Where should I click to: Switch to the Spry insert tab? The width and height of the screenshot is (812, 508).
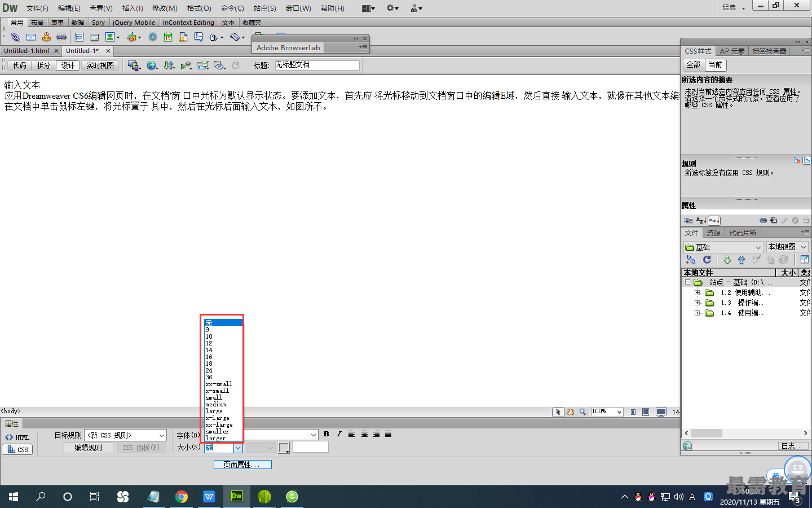coord(98,23)
